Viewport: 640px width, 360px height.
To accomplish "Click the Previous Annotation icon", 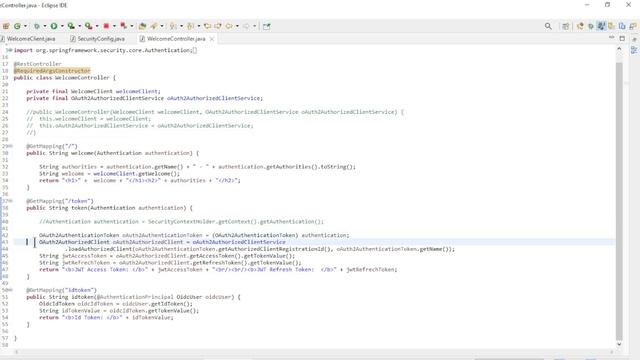I will pyautogui.click(x=191, y=26).
